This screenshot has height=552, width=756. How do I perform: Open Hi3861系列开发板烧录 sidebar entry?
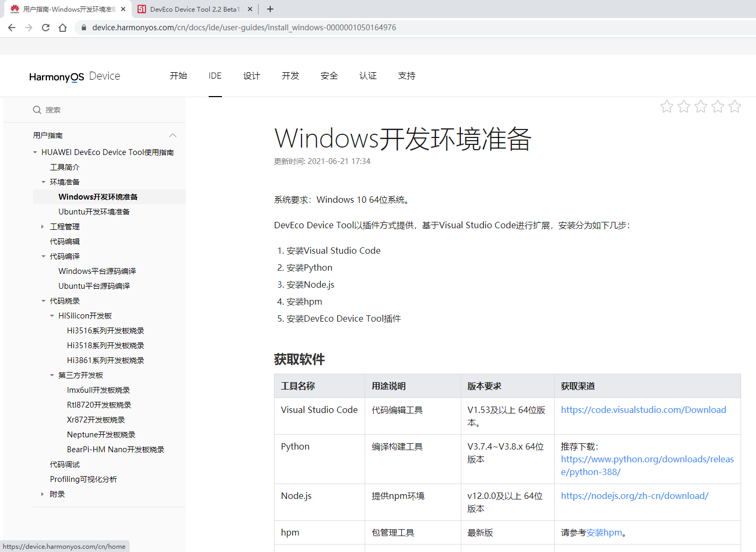click(x=106, y=360)
